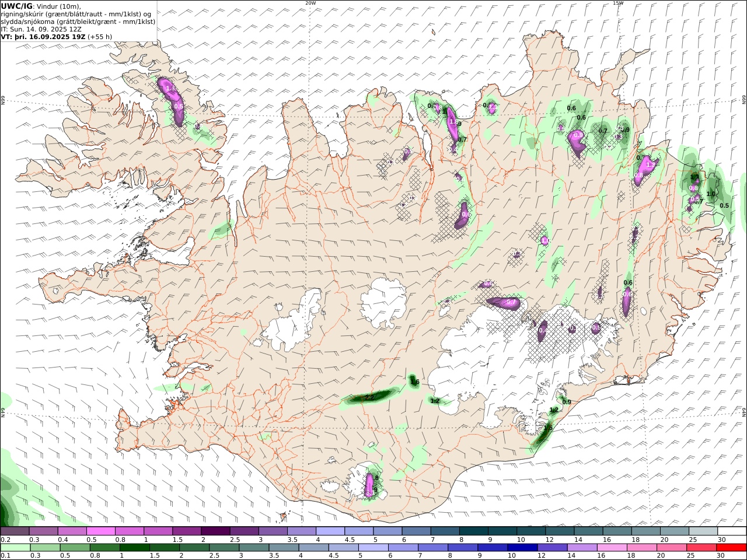Select the deep navy 10 rain-scale swatch
This screenshot has height=560, width=747.
[x=522, y=548]
